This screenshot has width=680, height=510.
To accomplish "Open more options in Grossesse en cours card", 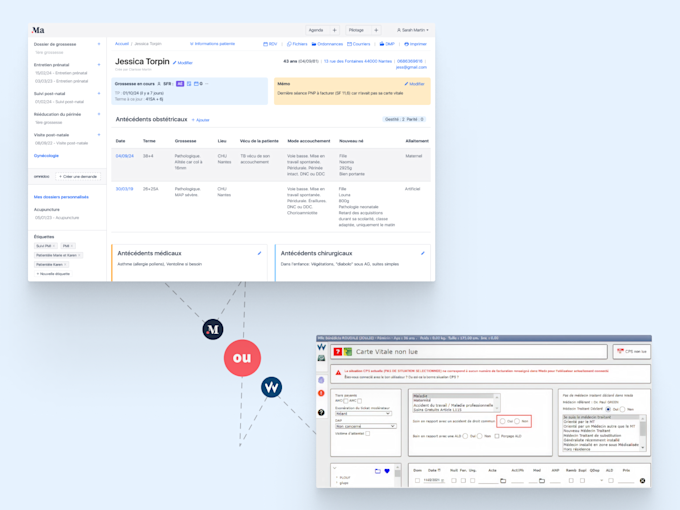I will [x=206, y=84].
